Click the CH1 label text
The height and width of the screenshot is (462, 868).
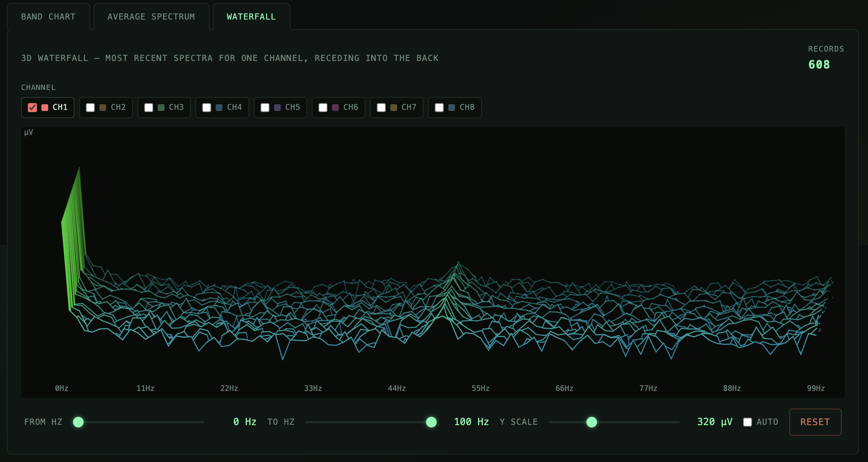[60, 107]
